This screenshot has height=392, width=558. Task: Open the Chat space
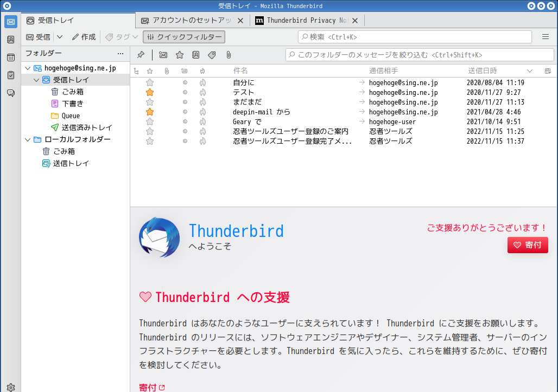click(11, 93)
